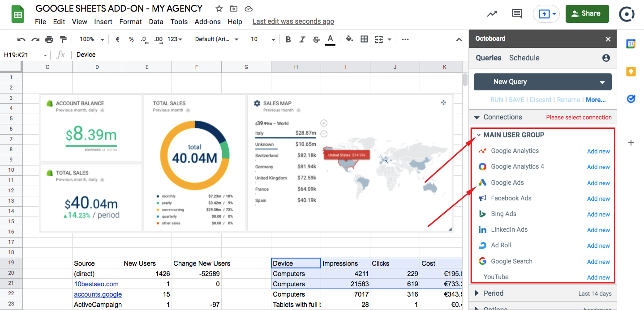Open Google Keep in side panel
Screen dimensions: 644x310
(631, 71)
